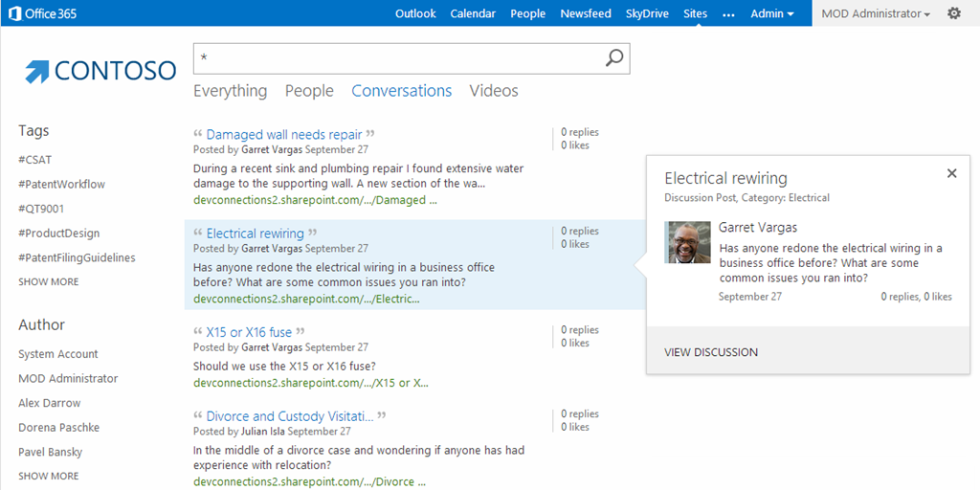Click Electrical rewiring title in hover panel
980x490 pixels.
click(725, 178)
